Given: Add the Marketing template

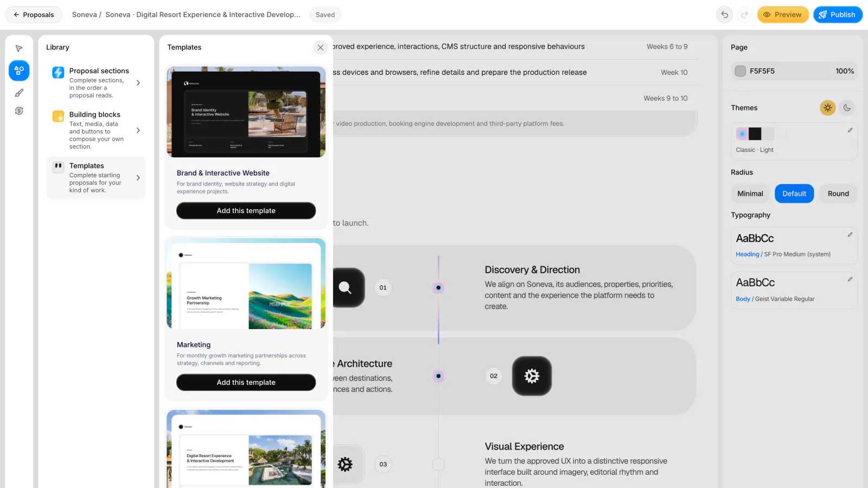Looking at the screenshot, I should tap(246, 382).
